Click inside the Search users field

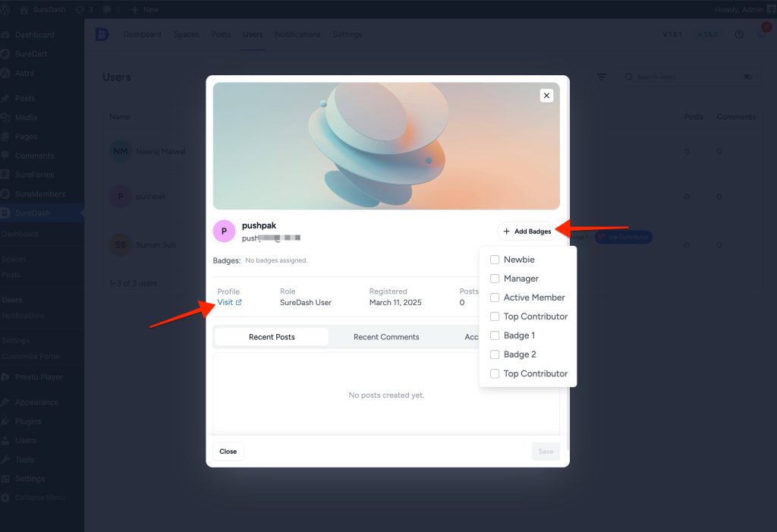683,77
